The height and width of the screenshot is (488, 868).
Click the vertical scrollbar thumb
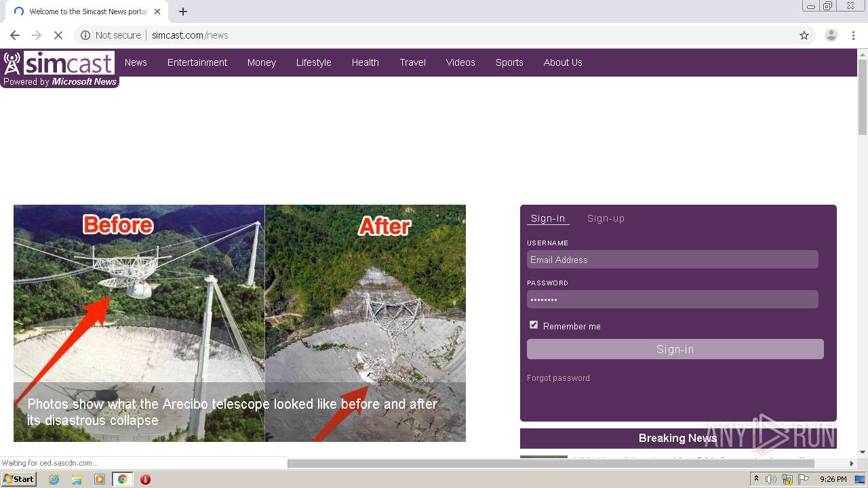click(863, 96)
